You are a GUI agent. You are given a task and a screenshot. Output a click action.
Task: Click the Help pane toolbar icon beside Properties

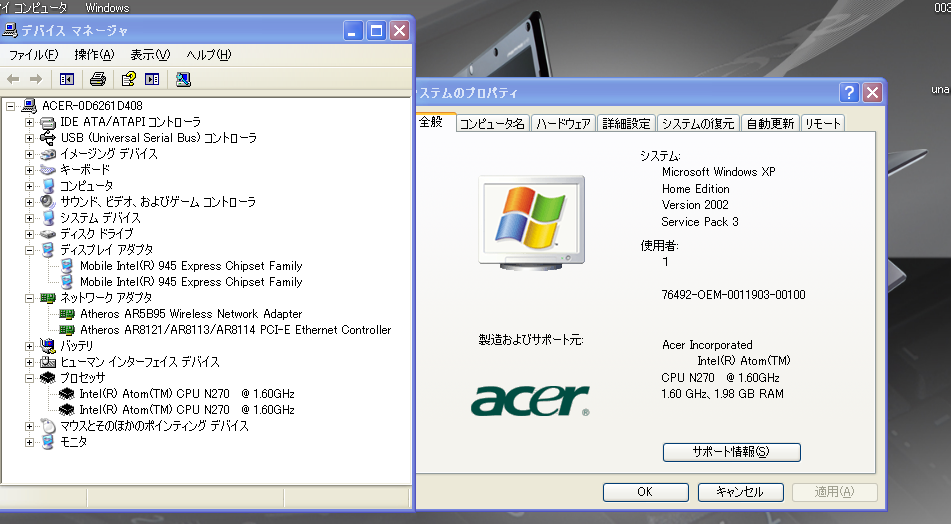[152, 79]
